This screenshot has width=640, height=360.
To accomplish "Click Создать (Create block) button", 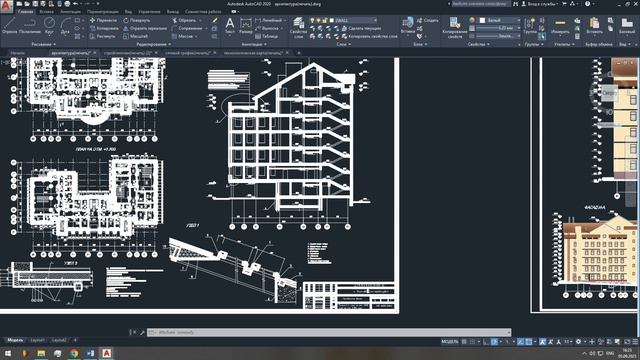I will (428, 20).
